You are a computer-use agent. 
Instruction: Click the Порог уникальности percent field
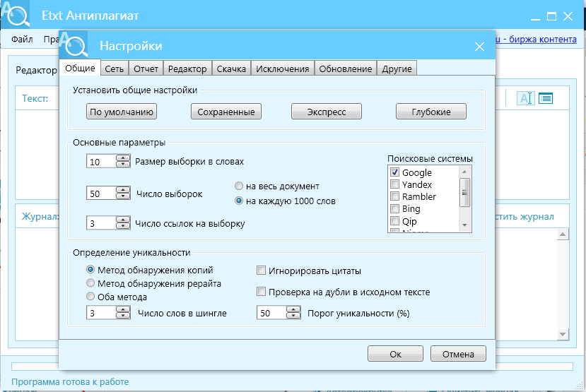click(x=271, y=312)
